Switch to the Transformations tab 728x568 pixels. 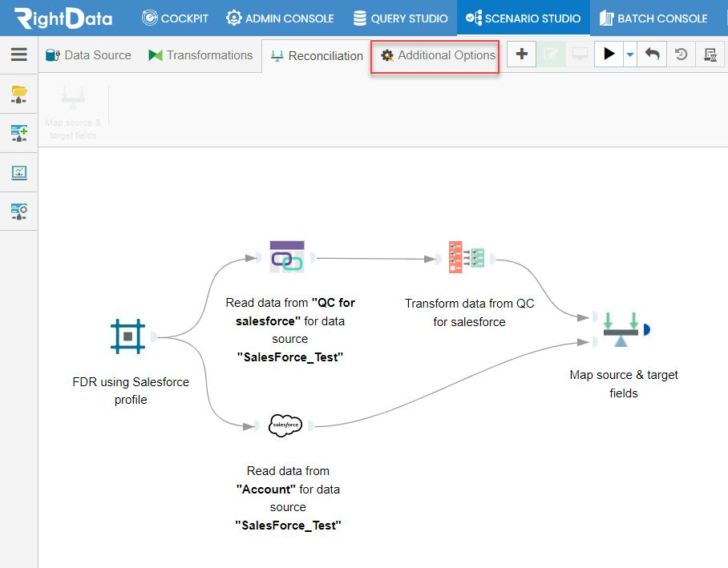point(200,55)
